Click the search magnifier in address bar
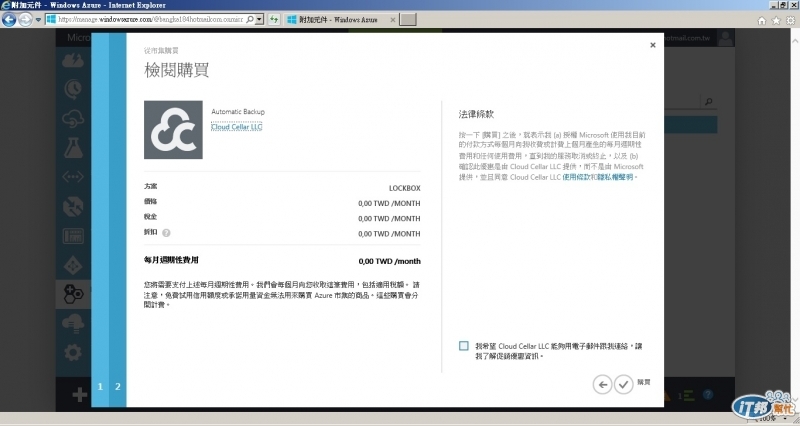 (250, 19)
